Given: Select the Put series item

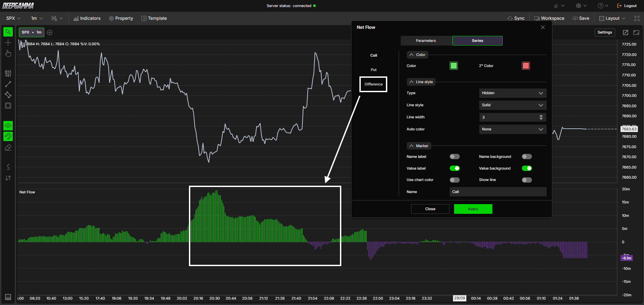Looking at the screenshot, I should pyautogui.click(x=374, y=70).
